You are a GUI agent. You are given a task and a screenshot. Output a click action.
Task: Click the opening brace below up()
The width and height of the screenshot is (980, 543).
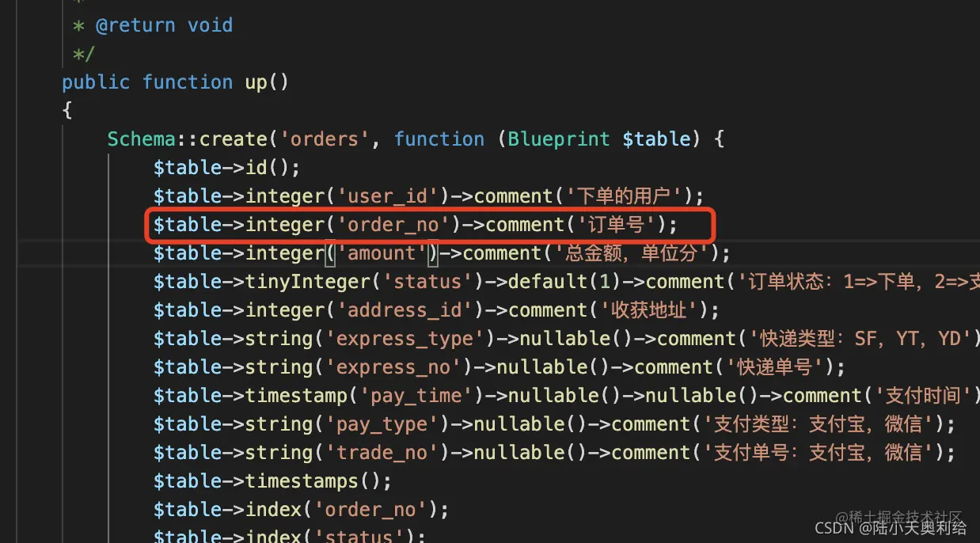tap(67, 111)
